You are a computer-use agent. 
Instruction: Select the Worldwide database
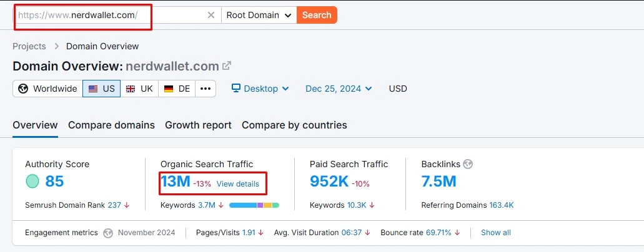coord(47,89)
